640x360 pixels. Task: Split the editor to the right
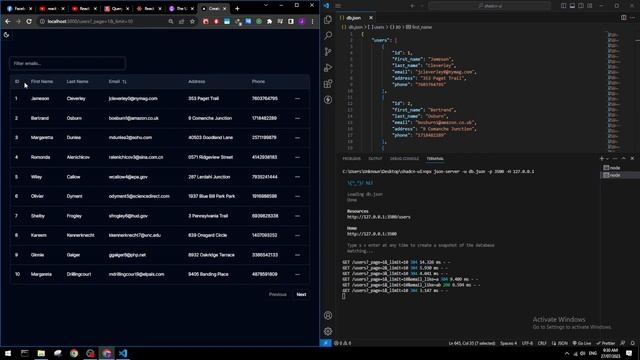click(x=623, y=18)
